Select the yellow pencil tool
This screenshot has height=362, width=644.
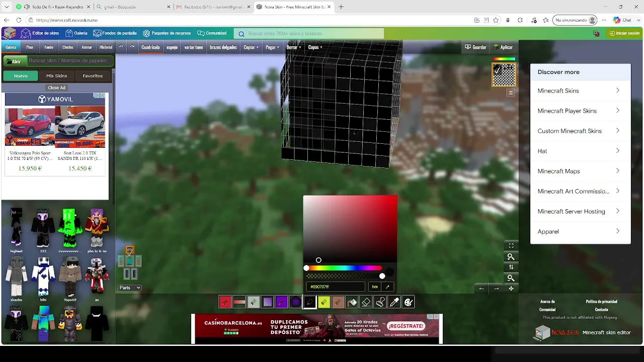324,302
